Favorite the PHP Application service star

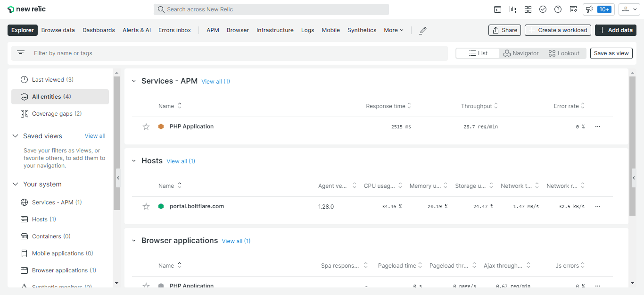146,126
